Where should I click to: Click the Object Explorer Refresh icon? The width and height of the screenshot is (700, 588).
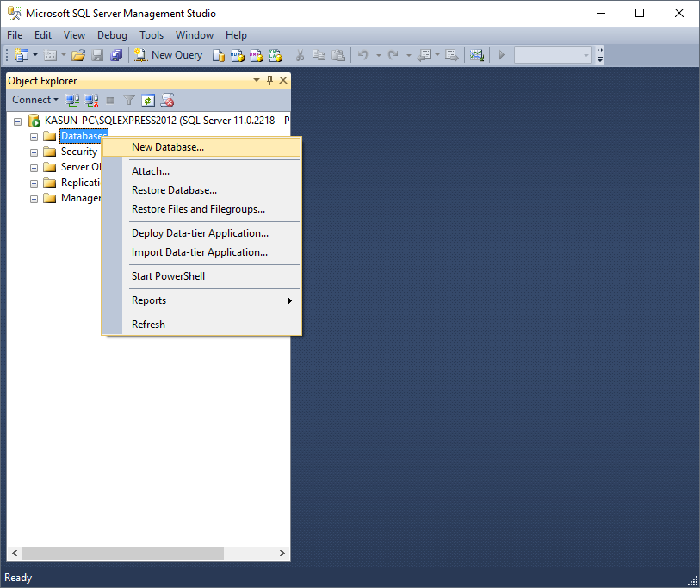coord(148,100)
